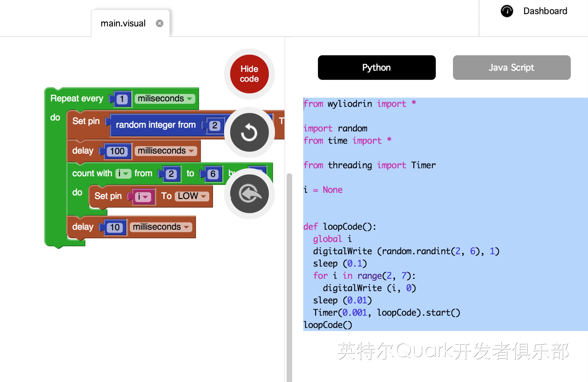Click the curved back-arrow round button

coord(249,194)
